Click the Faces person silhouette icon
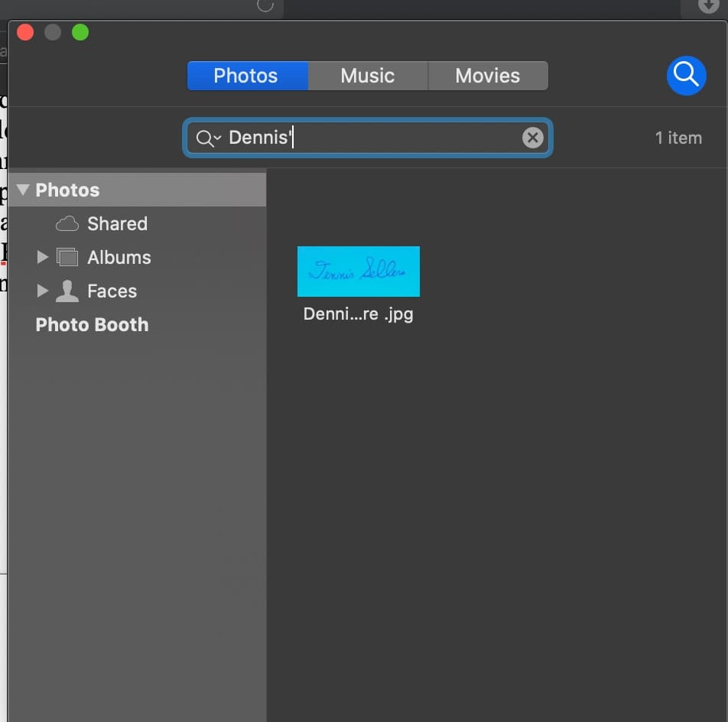728x722 pixels. [67, 291]
